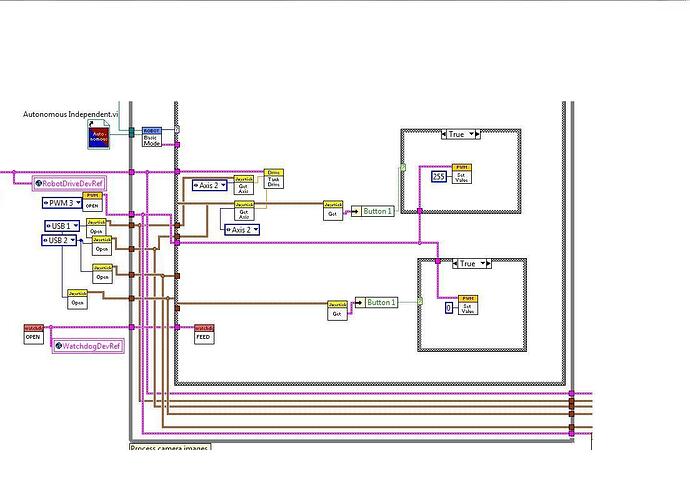The height and width of the screenshot is (500, 690).
Task: Select PWM Set Value node wired to 0
Action: click(468, 305)
